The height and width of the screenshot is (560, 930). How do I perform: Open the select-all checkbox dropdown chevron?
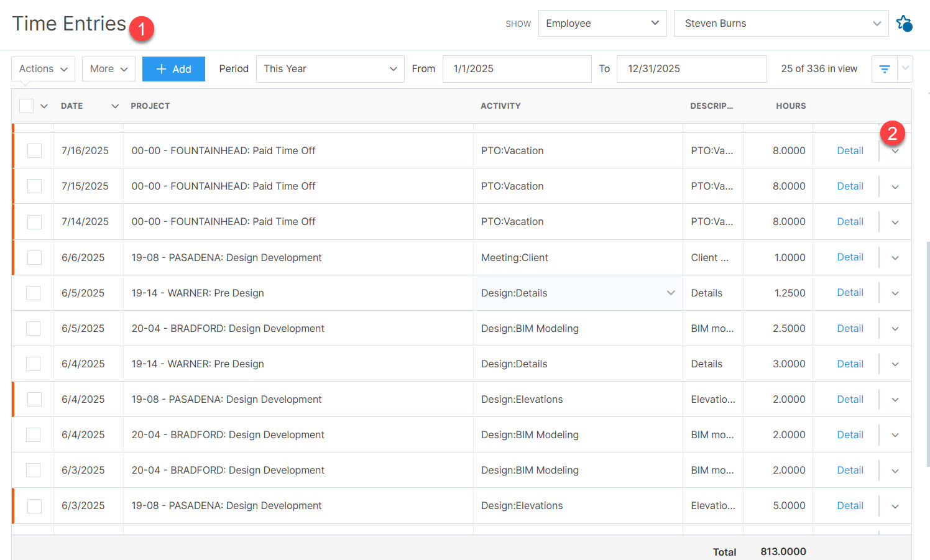[x=44, y=106]
